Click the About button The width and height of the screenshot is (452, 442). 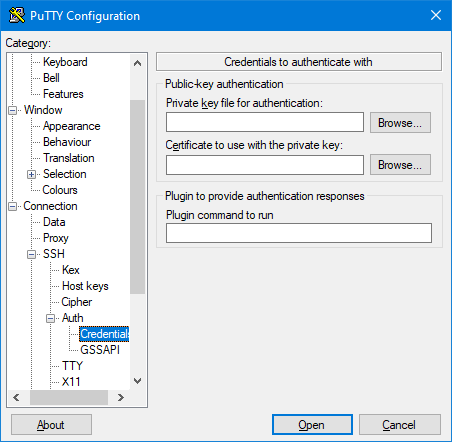click(51, 425)
